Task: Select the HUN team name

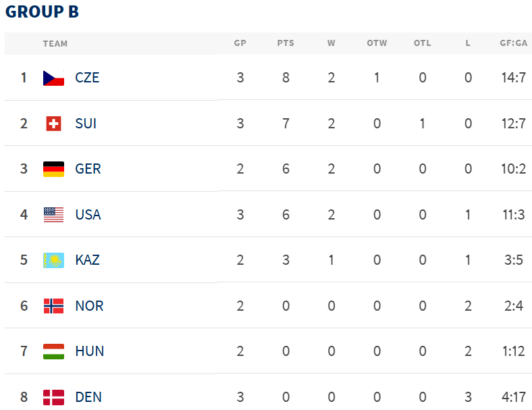Action: [90, 351]
